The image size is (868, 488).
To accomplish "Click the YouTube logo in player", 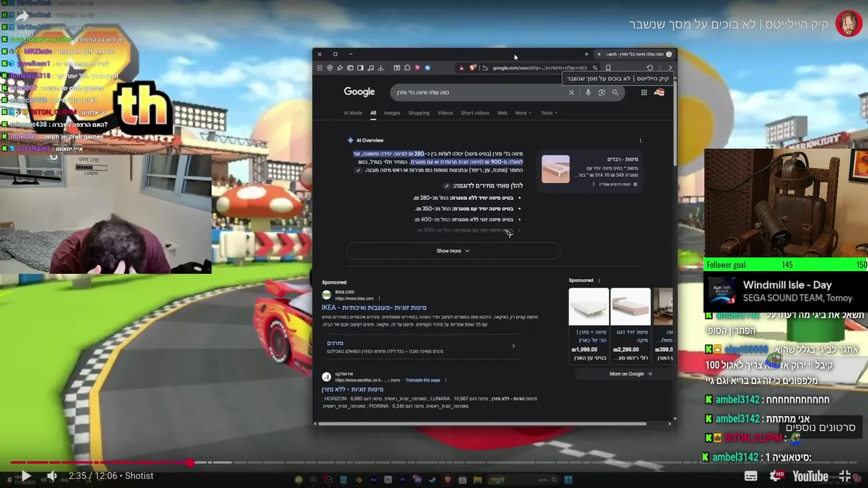I will (x=810, y=476).
